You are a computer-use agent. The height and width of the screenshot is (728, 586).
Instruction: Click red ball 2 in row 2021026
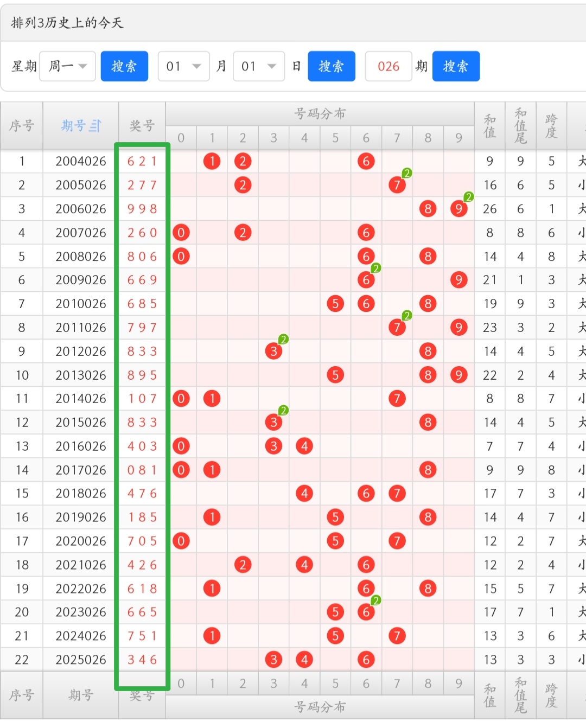(243, 565)
